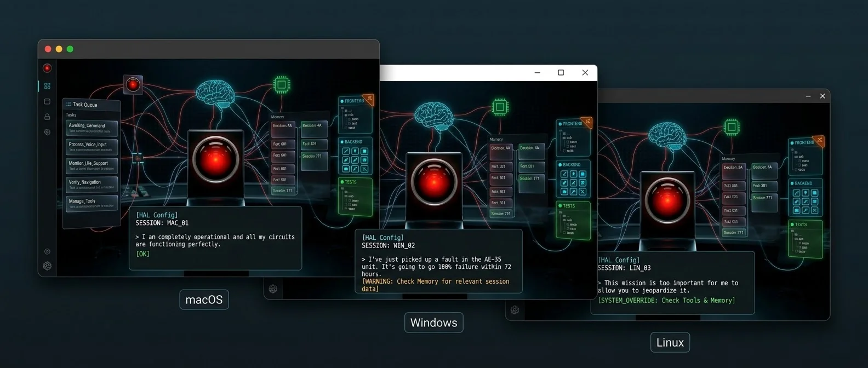Click SYSTEM_OVERRIDE message in Linux window
868x368 pixels.
tap(666, 300)
